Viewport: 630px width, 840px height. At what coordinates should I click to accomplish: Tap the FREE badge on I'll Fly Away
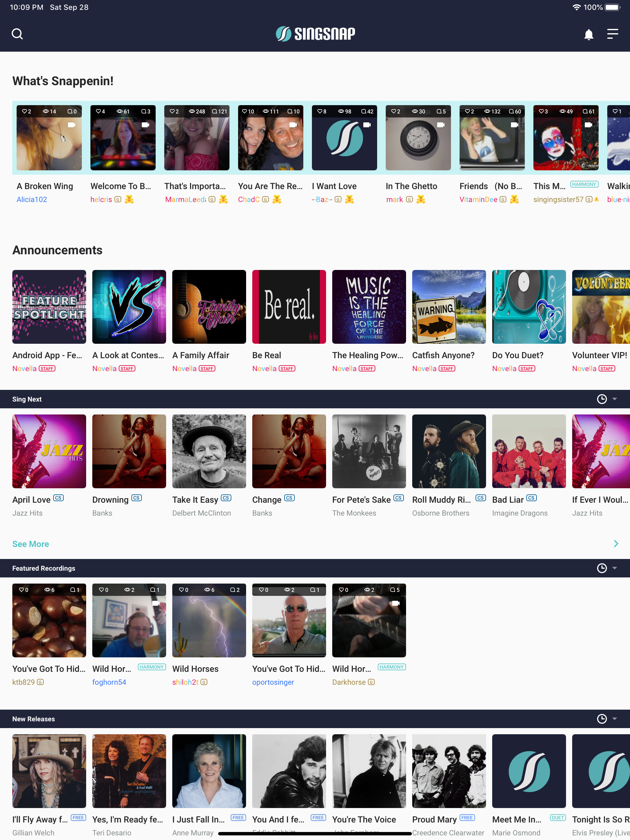78,818
